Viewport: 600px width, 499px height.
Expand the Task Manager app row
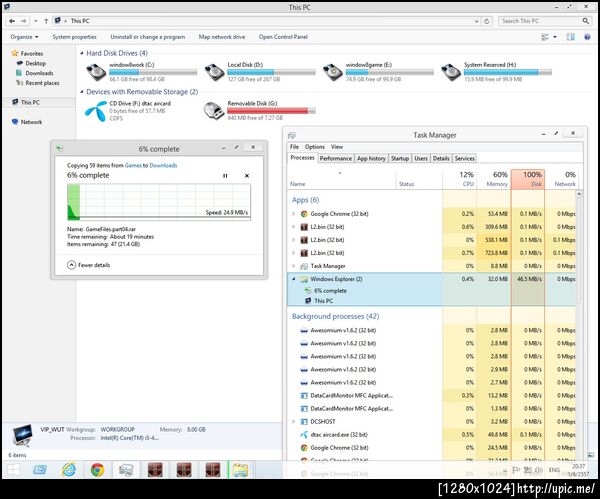293,266
